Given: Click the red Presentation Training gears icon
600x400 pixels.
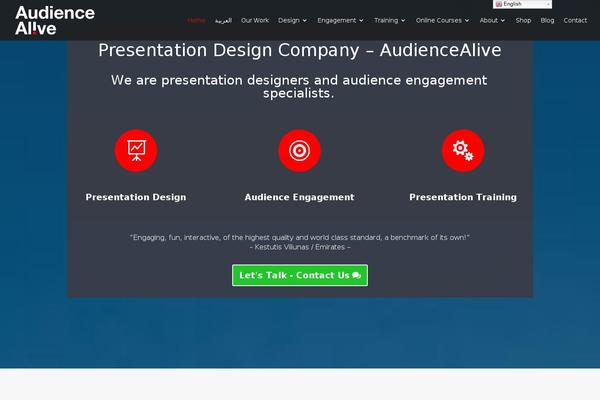Looking at the screenshot, I should (x=463, y=150).
